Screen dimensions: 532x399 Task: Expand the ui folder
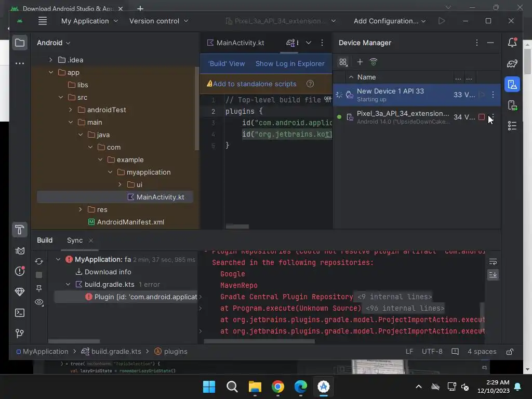click(120, 184)
